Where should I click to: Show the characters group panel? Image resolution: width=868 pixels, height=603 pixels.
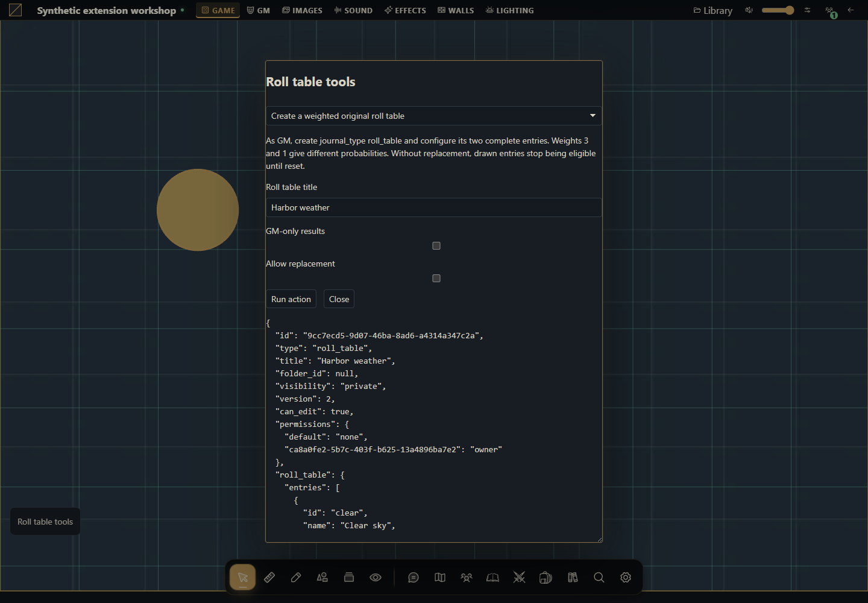(x=467, y=577)
